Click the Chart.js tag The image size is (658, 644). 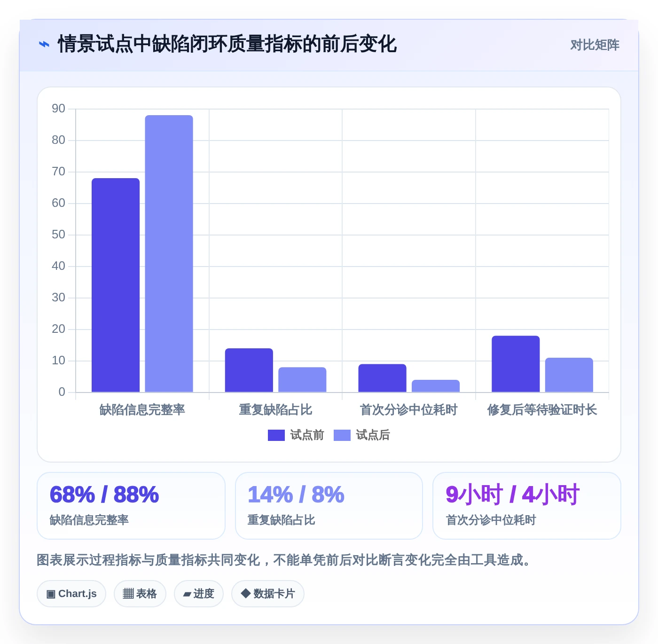[71, 594]
